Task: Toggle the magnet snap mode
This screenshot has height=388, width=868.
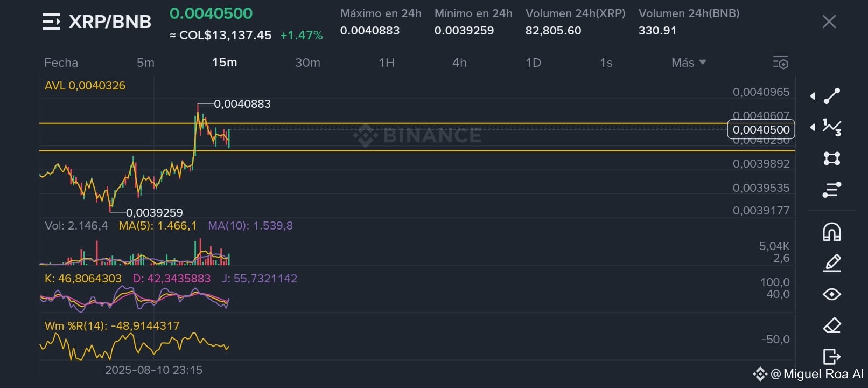Action: (832, 232)
